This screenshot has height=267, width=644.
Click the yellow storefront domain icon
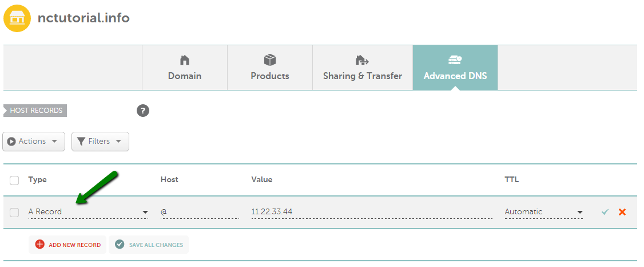click(x=17, y=18)
